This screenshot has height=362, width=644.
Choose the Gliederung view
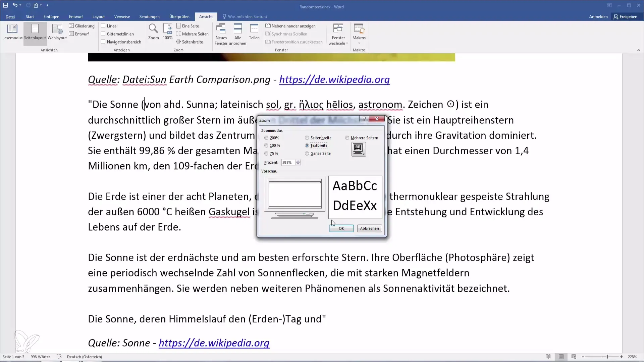click(82, 26)
